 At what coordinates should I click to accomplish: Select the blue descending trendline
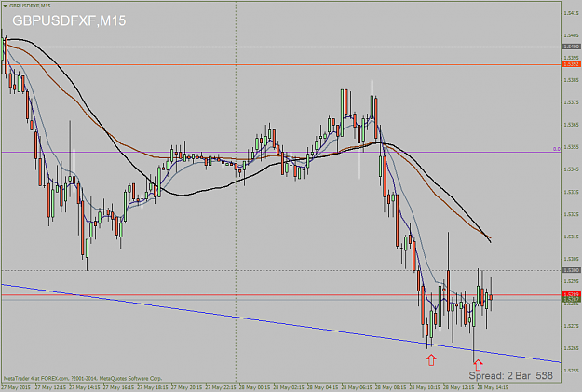280,323
